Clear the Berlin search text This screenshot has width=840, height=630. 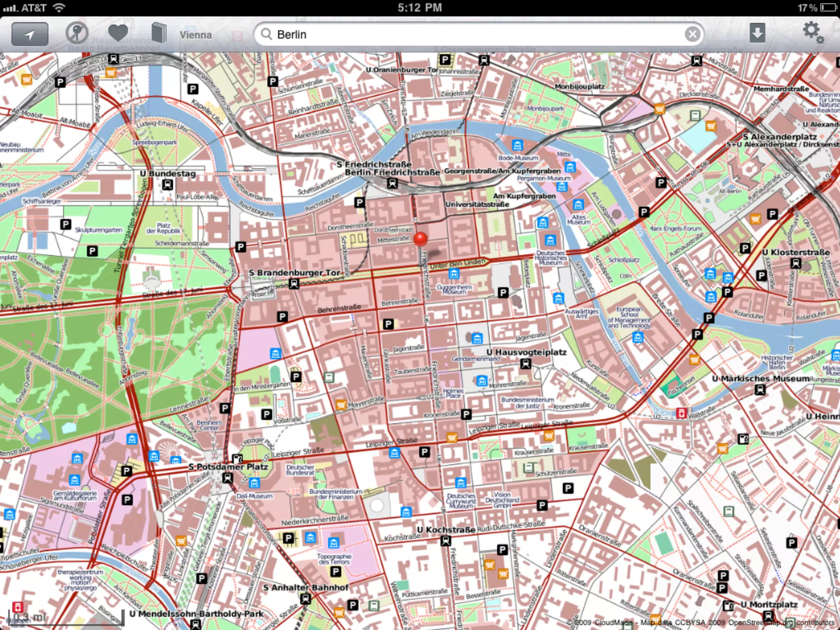point(692,34)
